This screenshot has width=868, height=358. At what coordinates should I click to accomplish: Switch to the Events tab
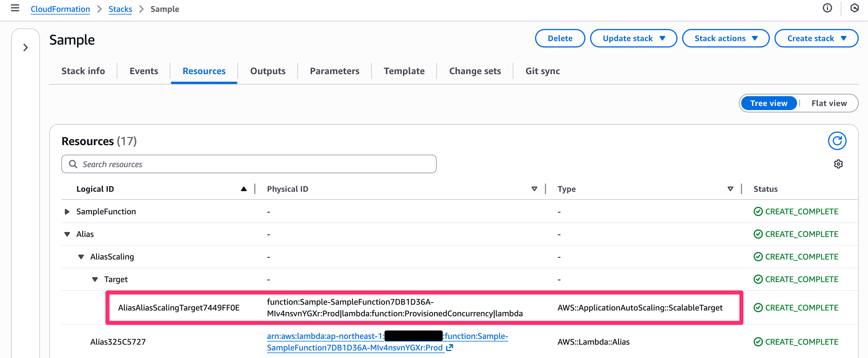point(144,71)
